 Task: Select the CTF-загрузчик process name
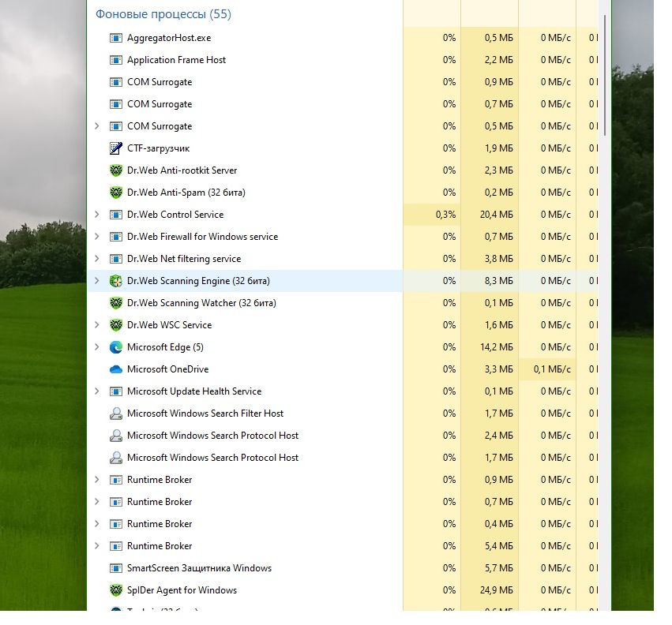158,148
